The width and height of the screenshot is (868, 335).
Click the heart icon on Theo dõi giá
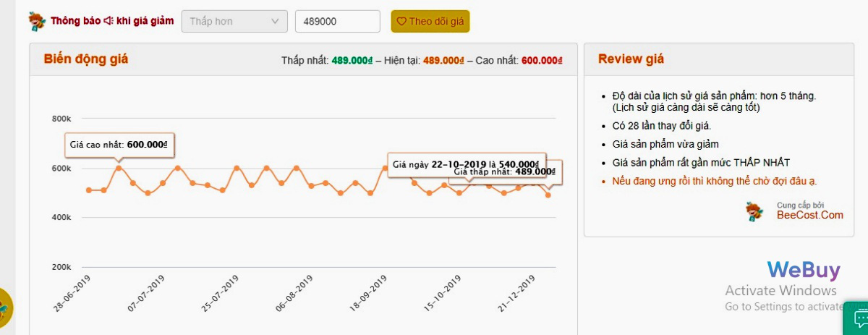pos(401,22)
